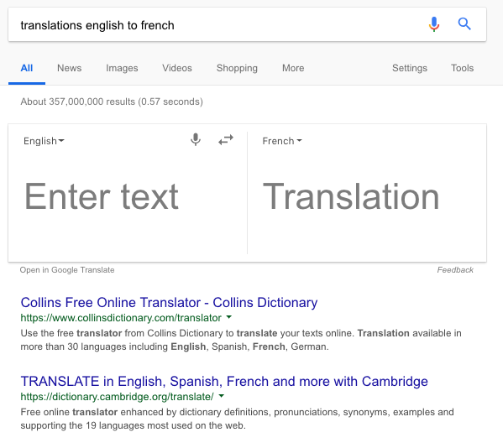
Task: Open the Videos results tab
Action: [x=177, y=68]
